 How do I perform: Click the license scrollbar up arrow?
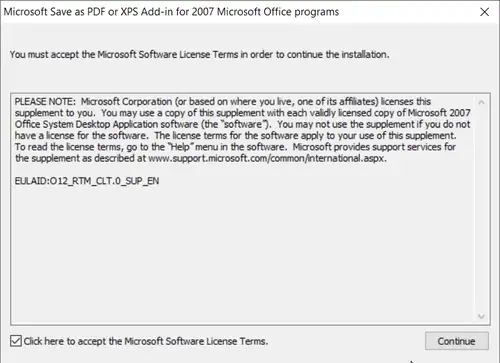[481, 102]
